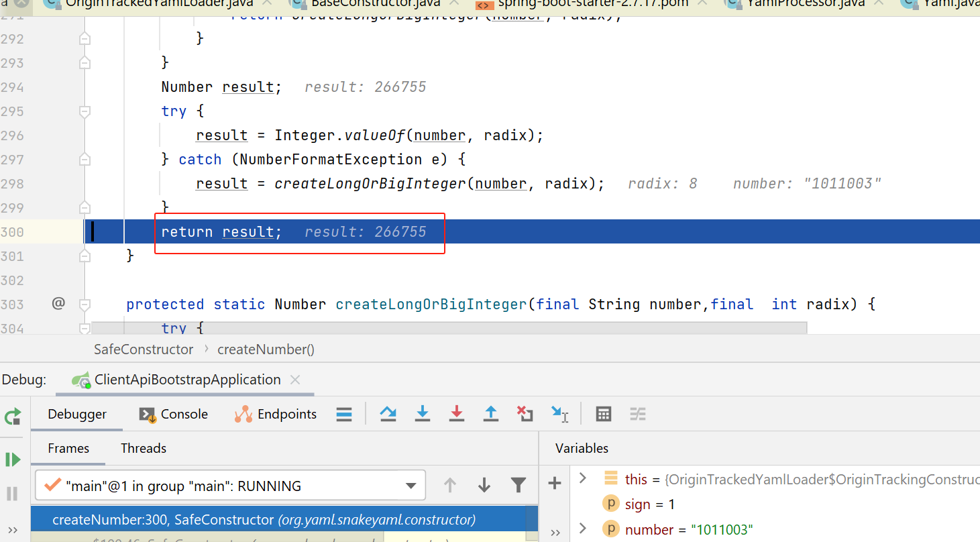Toggle the fold marker at line 303
The height and width of the screenshot is (542, 980).
pyautogui.click(x=85, y=305)
